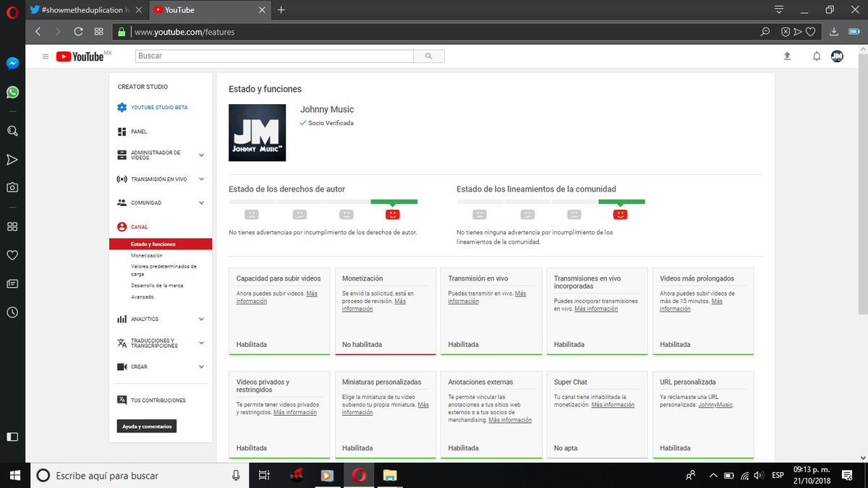Click the ad blocker shield icon
Image resolution: width=868 pixels, height=488 pixels.
coord(786,32)
